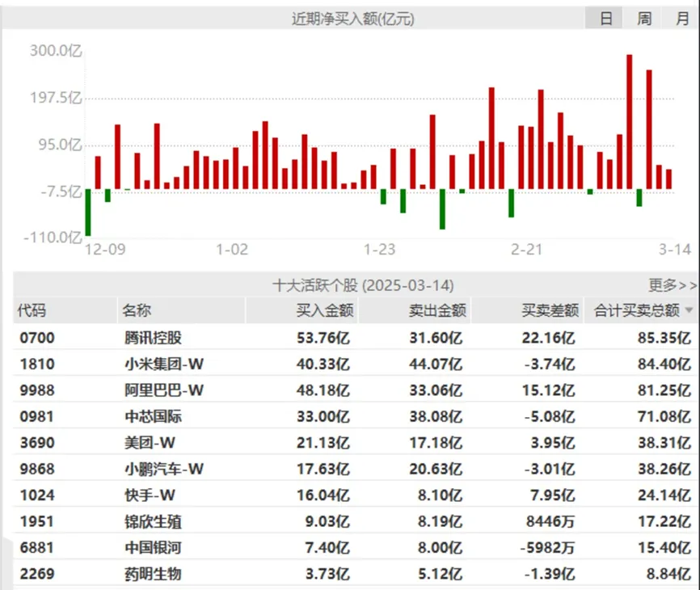700x590 pixels.
Task: Select stock code 1951
Action: pyautogui.click(x=37, y=522)
